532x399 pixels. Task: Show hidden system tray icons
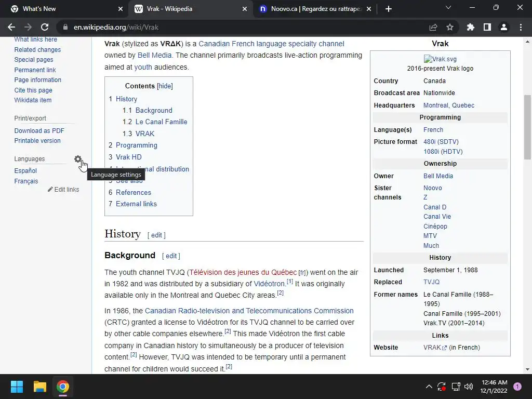pos(429,387)
